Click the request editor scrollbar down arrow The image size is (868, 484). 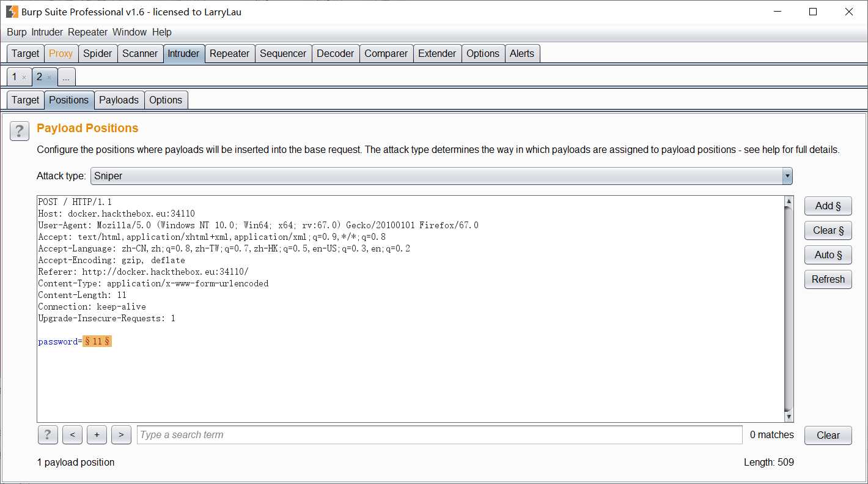[789, 417]
